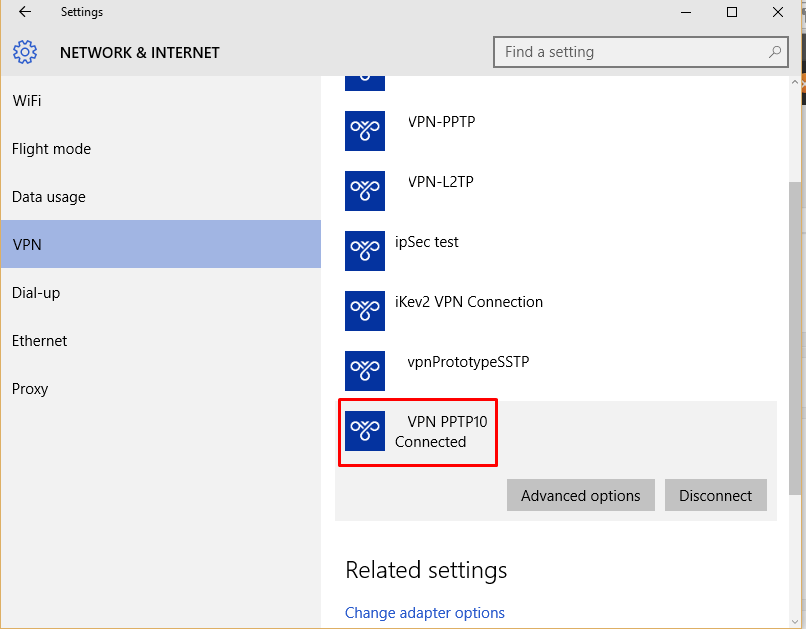Focus the Find a setting search box
Viewport: 806px width, 629px height.
(640, 52)
